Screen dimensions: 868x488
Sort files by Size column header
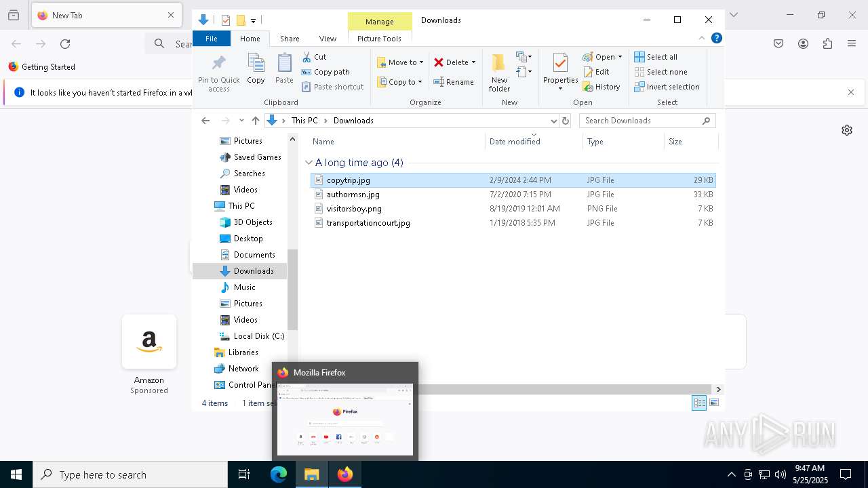pyautogui.click(x=691, y=142)
